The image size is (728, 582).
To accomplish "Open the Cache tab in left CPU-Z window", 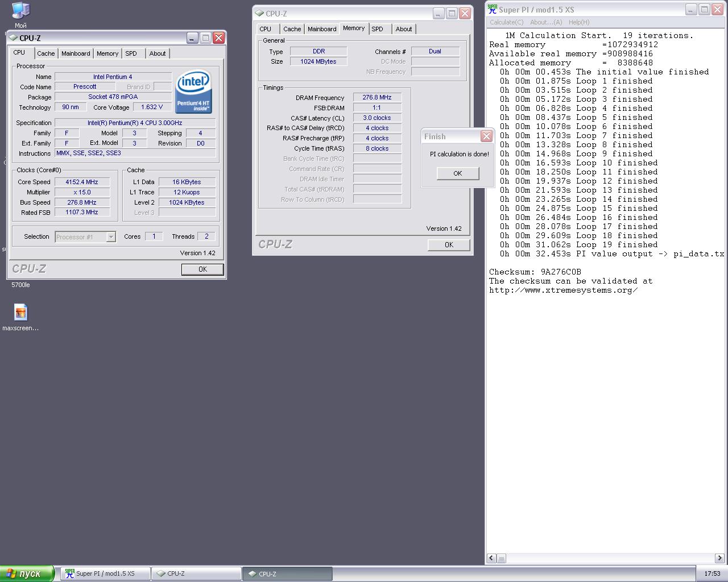I will click(46, 53).
